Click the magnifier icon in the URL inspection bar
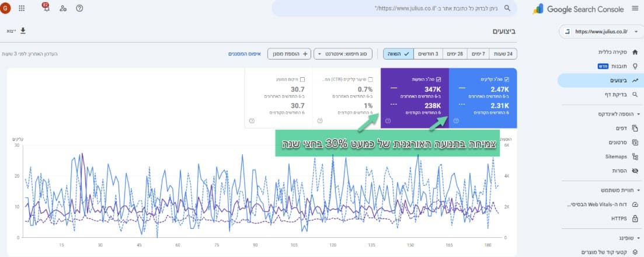The image size is (644, 257). (507, 8)
